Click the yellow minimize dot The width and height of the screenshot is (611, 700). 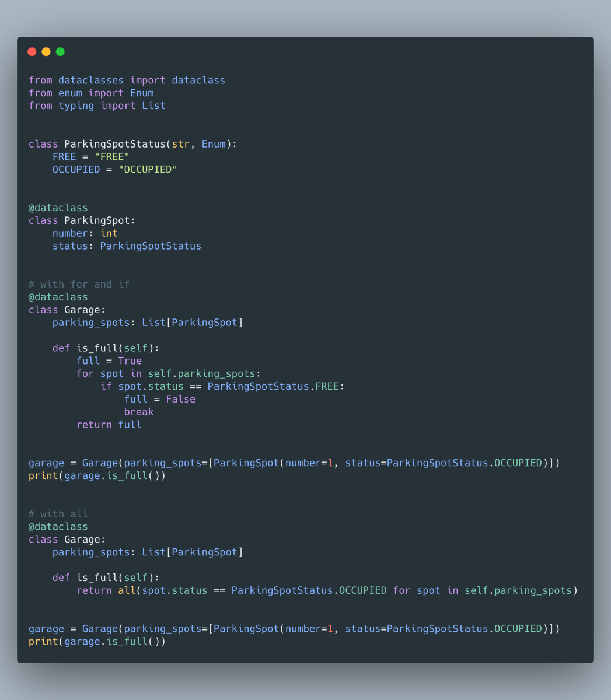[x=46, y=52]
